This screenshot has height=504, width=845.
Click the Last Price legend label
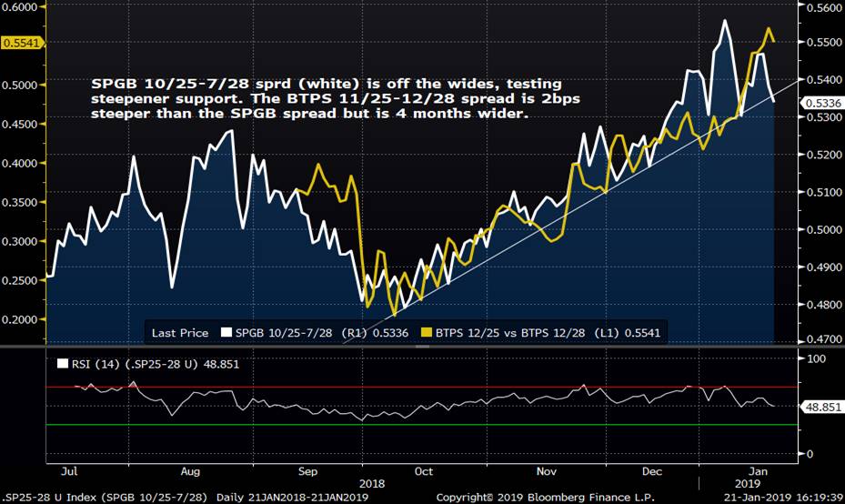(x=179, y=333)
